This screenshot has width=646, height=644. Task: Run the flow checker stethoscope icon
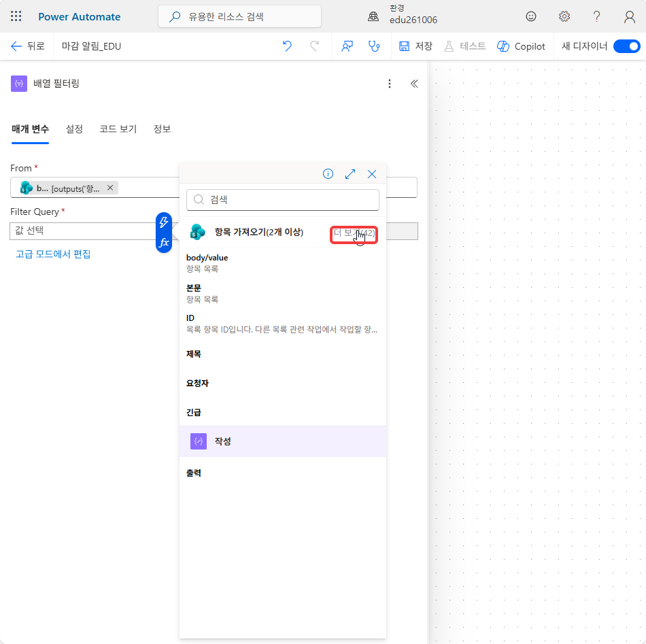(x=374, y=46)
